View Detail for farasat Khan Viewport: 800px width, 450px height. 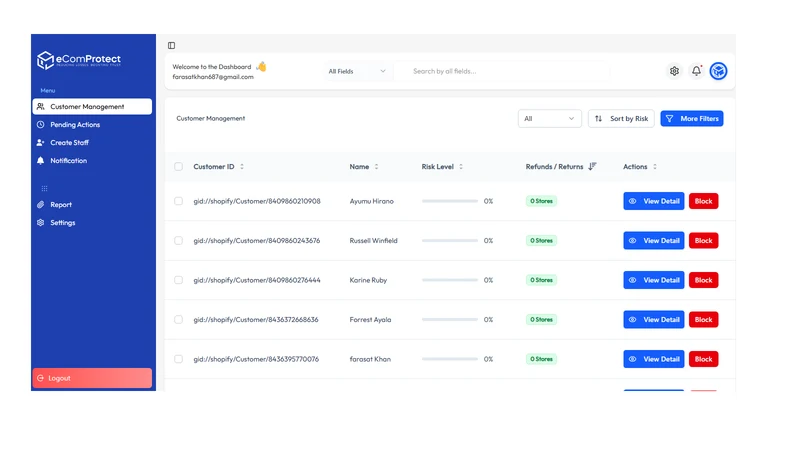pyautogui.click(x=654, y=359)
